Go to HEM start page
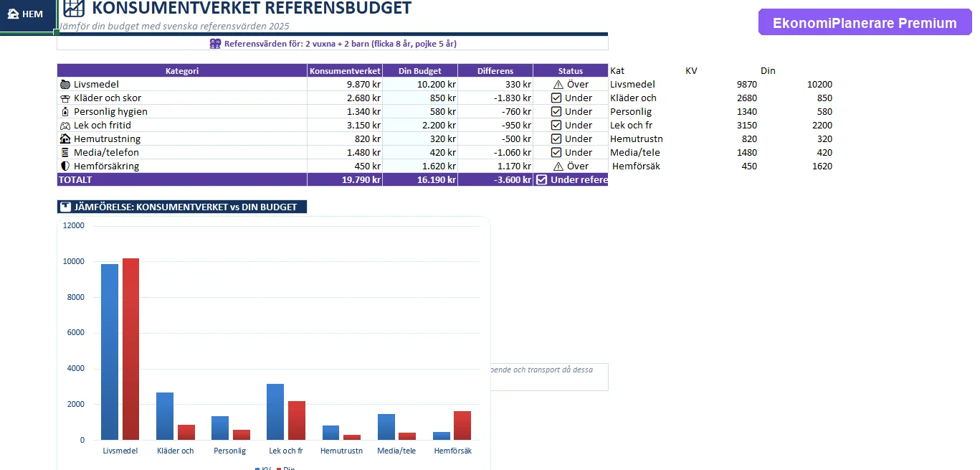Screen dimensions: 980x470 coord(27,15)
